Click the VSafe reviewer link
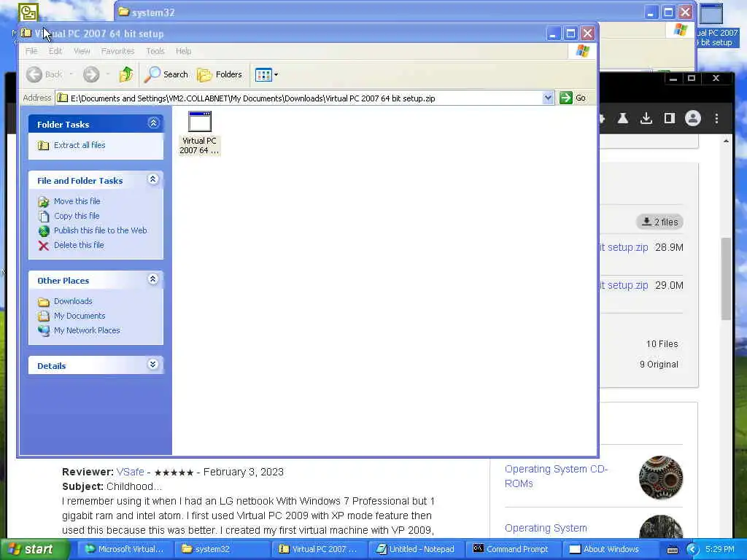Image resolution: width=747 pixels, height=560 pixels. [130, 472]
